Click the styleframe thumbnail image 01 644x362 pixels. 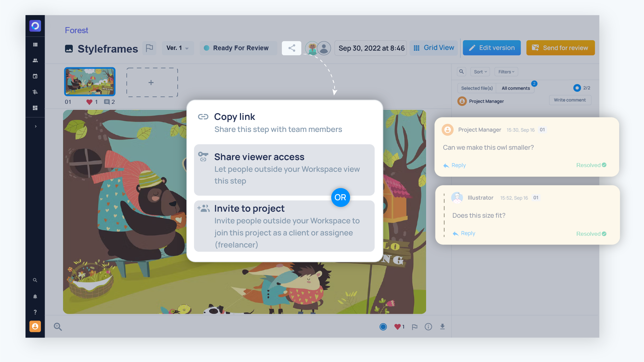tap(90, 82)
